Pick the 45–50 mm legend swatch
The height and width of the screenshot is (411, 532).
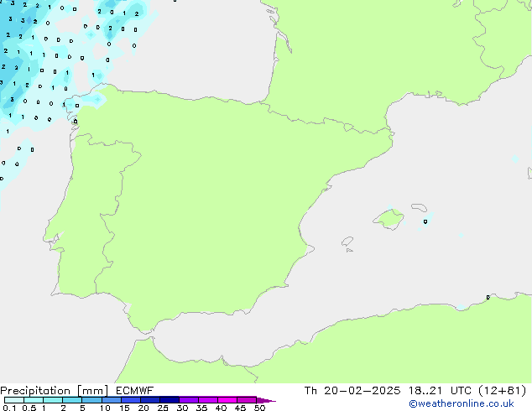(x=247, y=400)
